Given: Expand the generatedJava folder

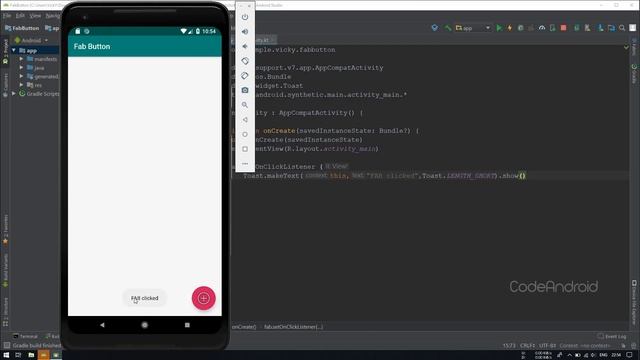Looking at the screenshot, I should [21, 76].
